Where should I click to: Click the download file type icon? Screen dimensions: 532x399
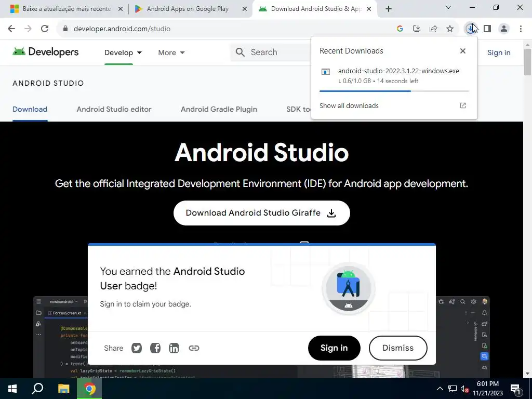point(326,72)
